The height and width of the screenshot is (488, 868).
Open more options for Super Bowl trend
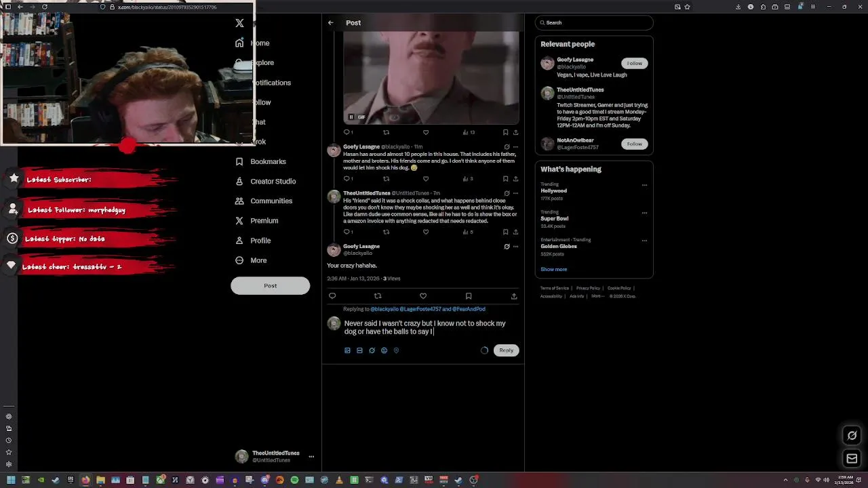(644, 213)
